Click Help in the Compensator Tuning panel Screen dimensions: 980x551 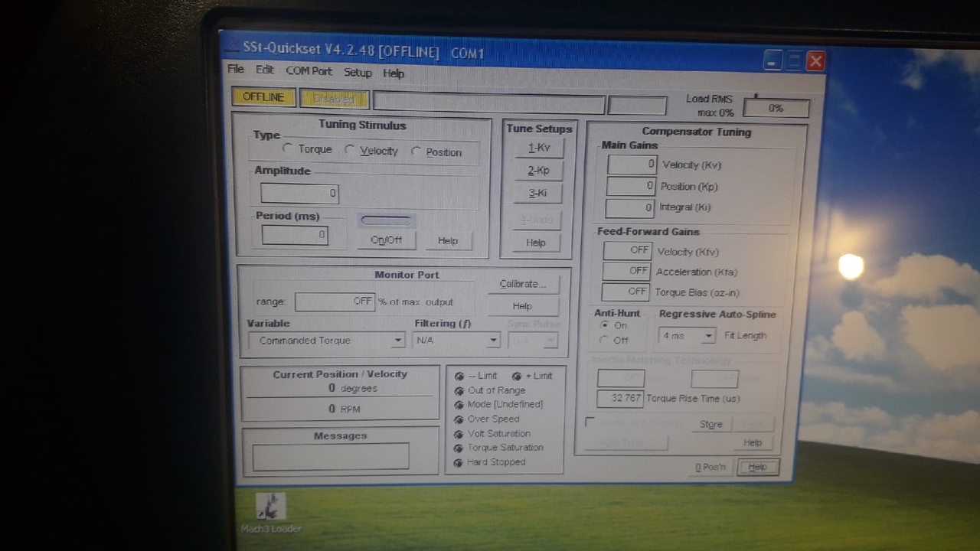click(x=753, y=442)
